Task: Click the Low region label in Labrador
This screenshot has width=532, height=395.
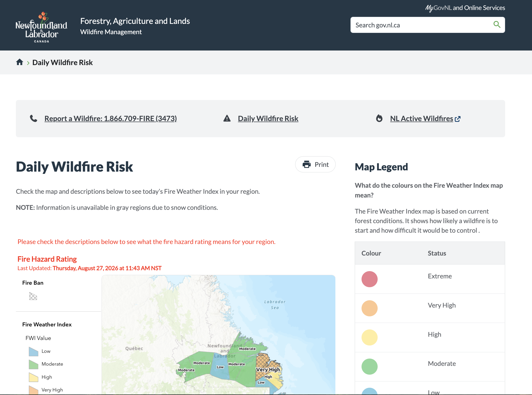Action: click(x=220, y=367)
